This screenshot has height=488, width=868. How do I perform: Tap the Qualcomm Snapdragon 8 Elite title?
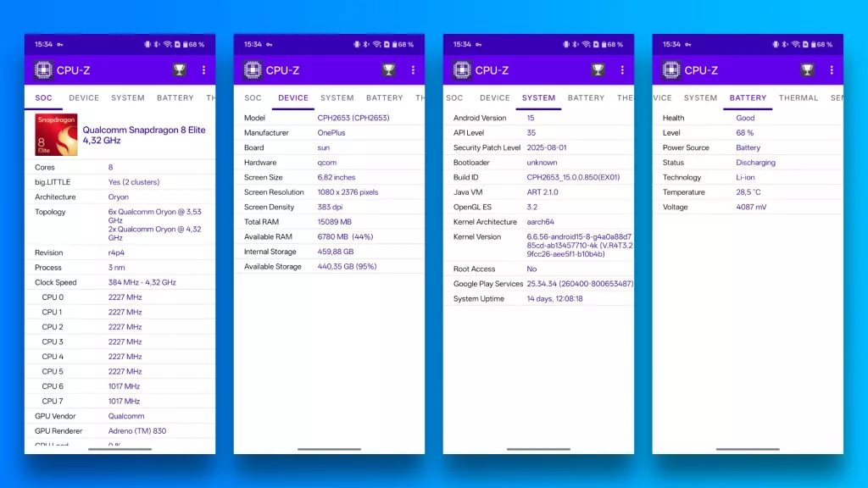coord(144,135)
